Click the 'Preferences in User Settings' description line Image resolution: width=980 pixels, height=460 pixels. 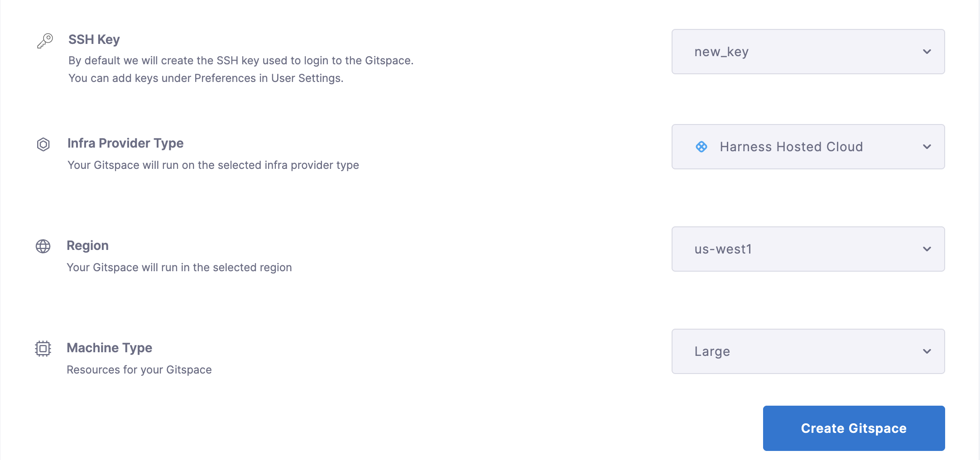pos(206,78)
